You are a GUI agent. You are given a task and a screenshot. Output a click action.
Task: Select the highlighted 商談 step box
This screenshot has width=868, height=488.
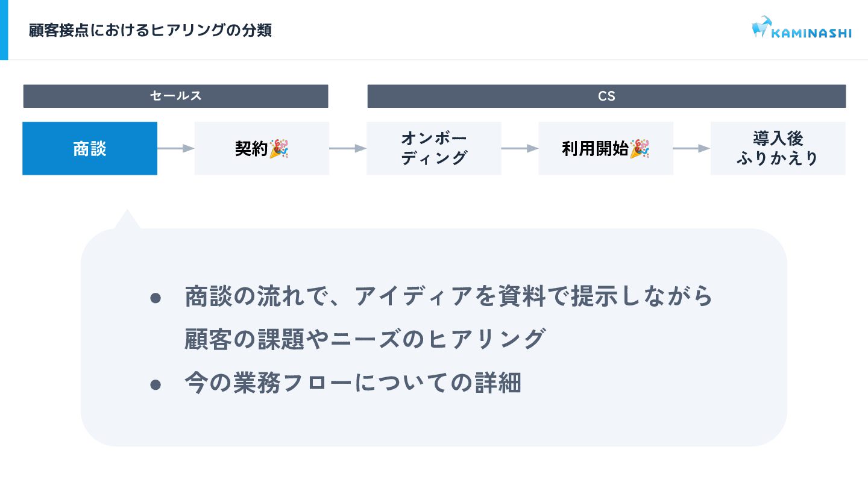[x=90, y=149]
